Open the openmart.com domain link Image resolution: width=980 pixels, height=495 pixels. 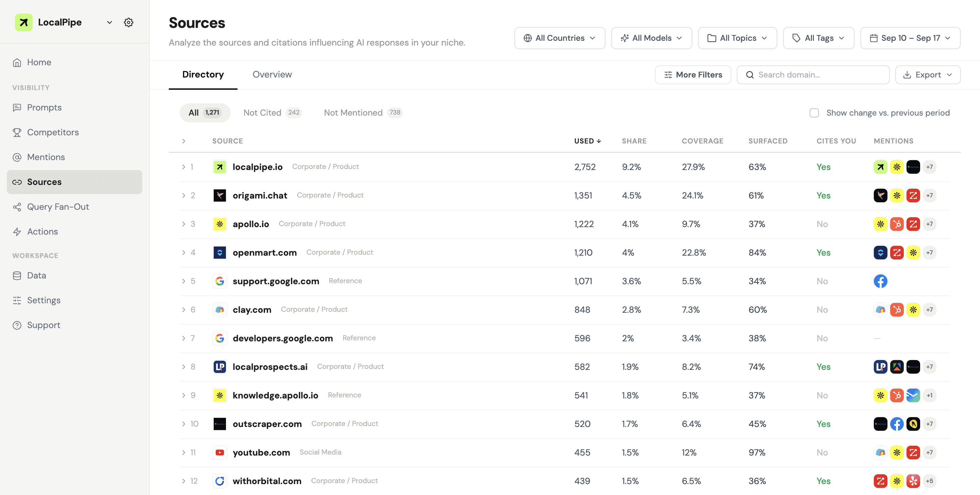tap(264, 253)
